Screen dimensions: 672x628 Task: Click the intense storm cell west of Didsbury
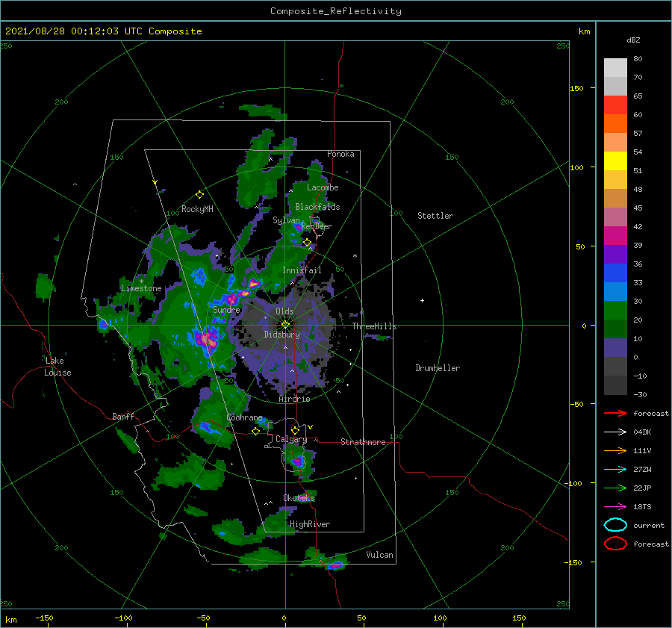207,338
